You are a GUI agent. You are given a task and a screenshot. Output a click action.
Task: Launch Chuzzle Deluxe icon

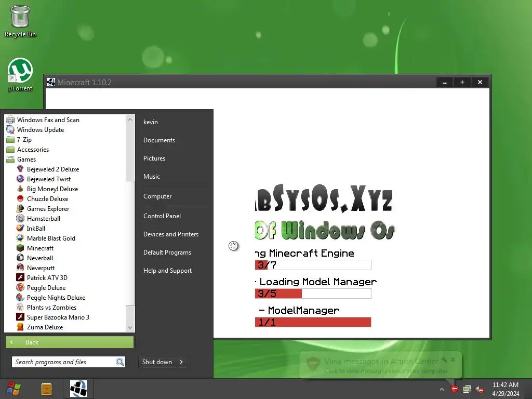[20, 198]
